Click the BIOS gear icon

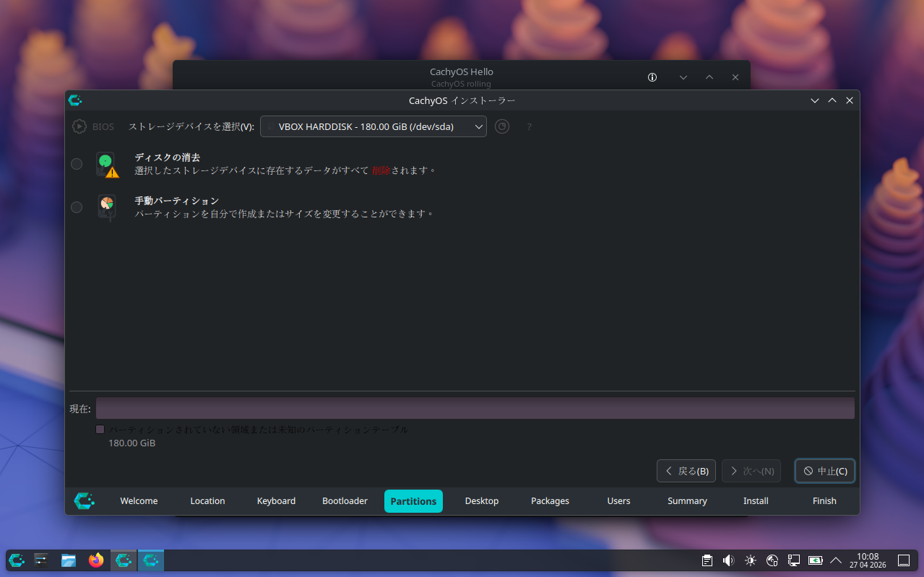[x=79, y=126]
